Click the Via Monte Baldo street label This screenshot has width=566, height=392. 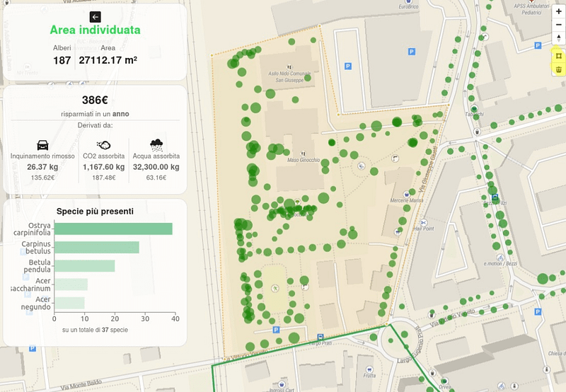[x=81, y=384]
